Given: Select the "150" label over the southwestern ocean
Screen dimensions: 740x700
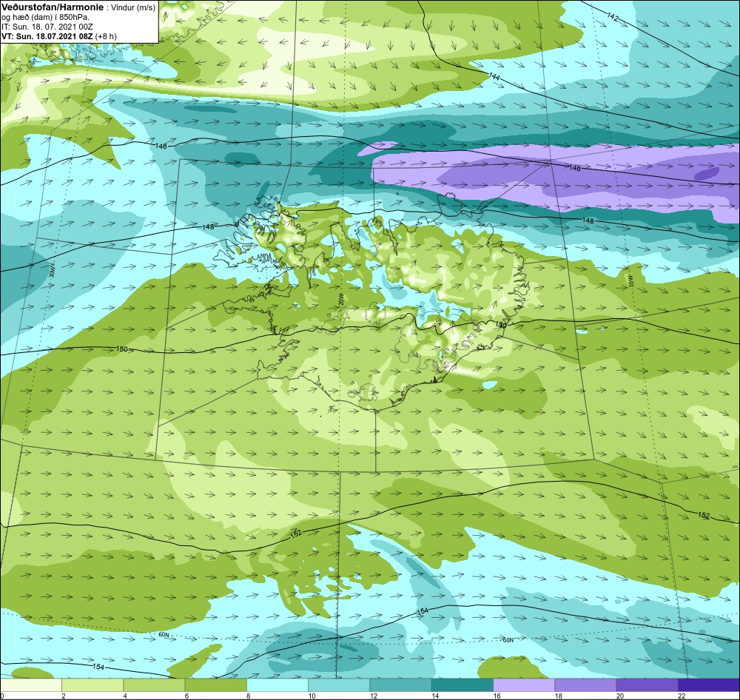Looking at the screenshot, I should tap(122, 349).
